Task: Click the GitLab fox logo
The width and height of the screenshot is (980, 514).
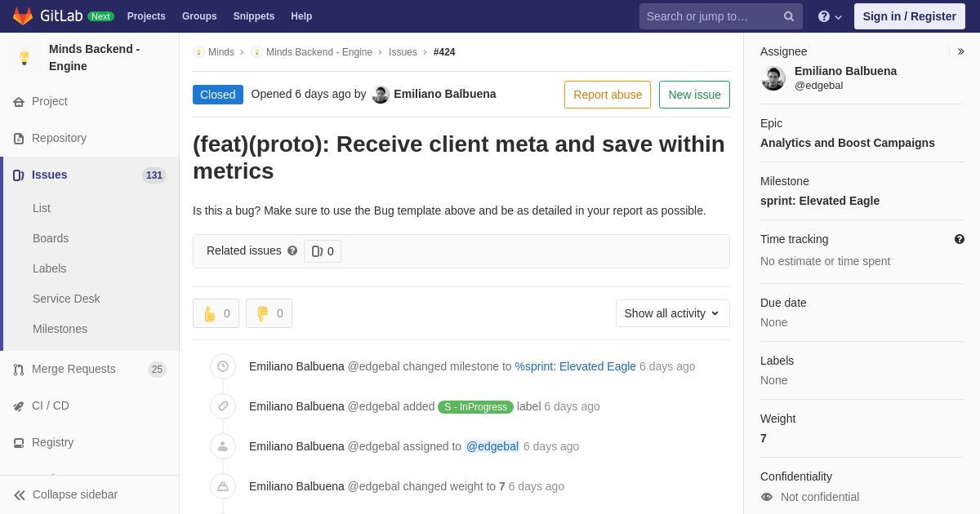Action: [x=23, y=16]
